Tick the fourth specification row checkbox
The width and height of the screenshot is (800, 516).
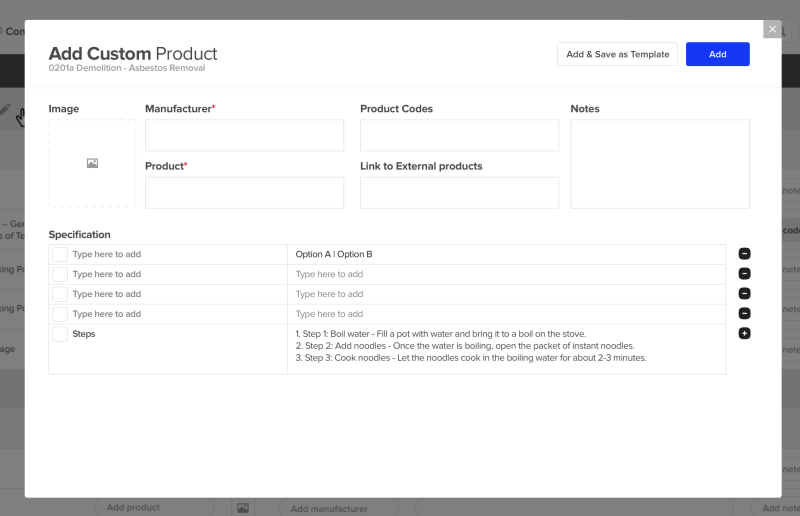pyautogui.click(x=60, y=314)
